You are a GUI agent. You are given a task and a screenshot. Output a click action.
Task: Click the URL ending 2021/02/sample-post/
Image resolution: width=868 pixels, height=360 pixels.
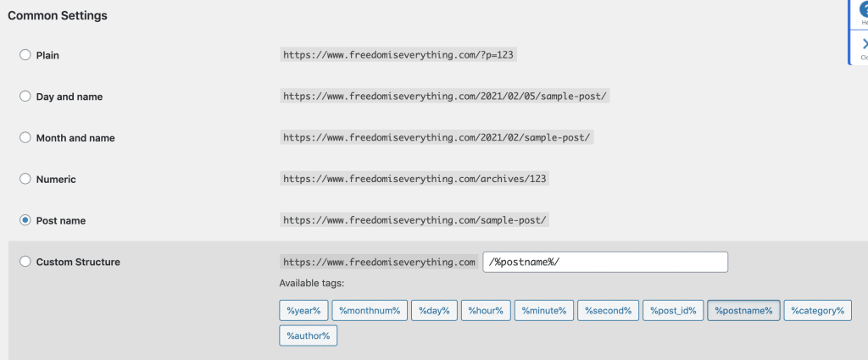pos(437,138)
